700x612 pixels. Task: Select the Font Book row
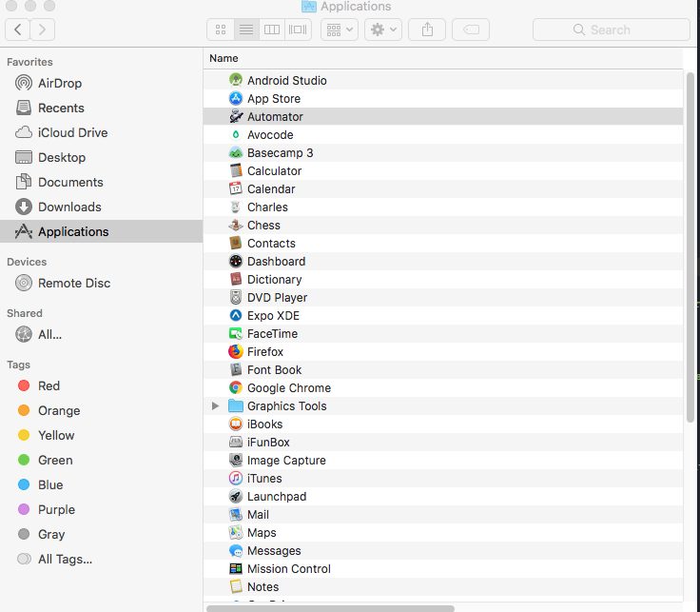pos(443,370)
